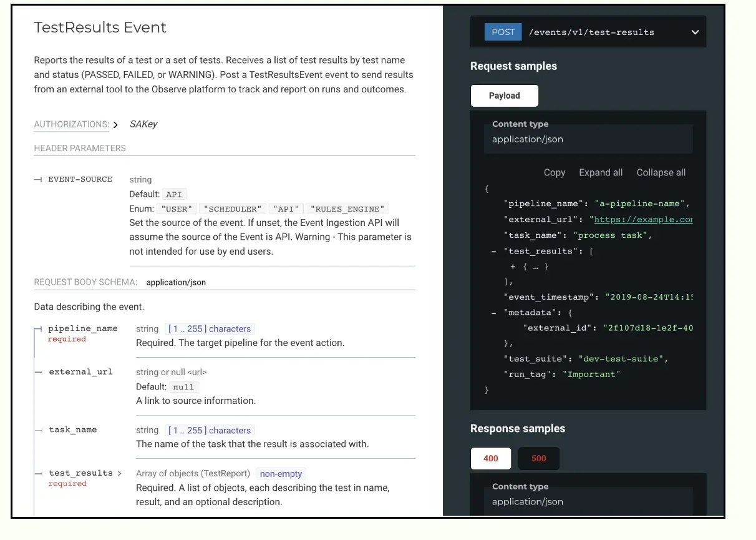This screenshot has height=540, width=756.
Task: Click the AUTHORIZATIONS label
Action: (71, 124)
